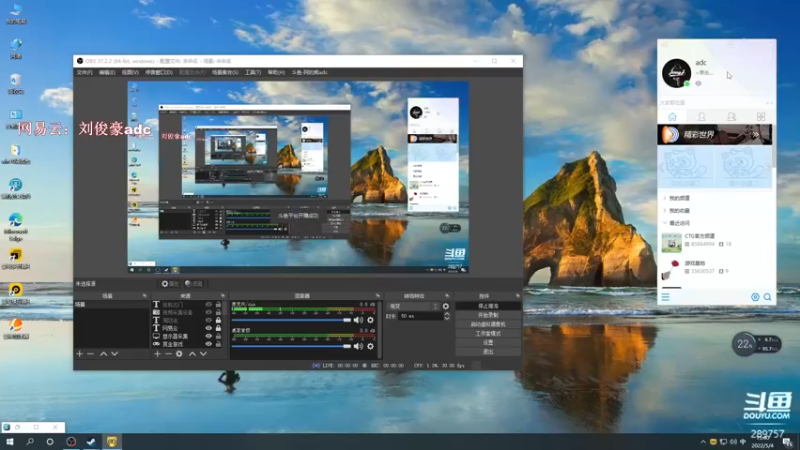Increase transition duration with up stepper
The height and width of the screenshot is (450, 800).
click(x=447, y=314)
